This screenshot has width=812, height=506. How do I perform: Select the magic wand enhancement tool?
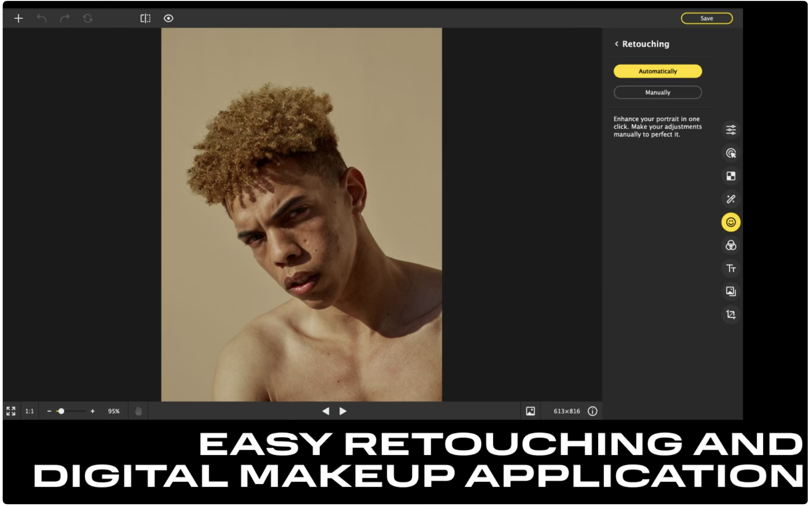(731, 199)
